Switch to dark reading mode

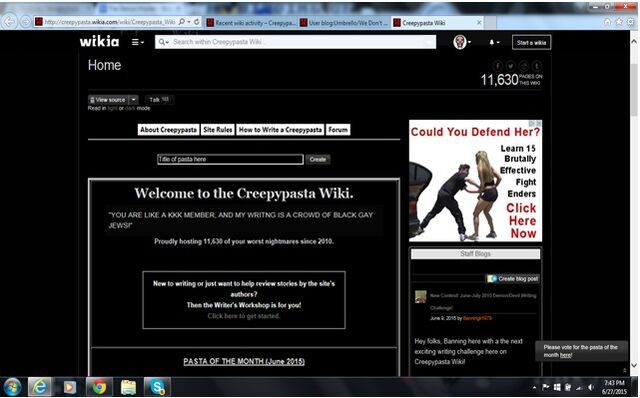(x=130, y=109)
